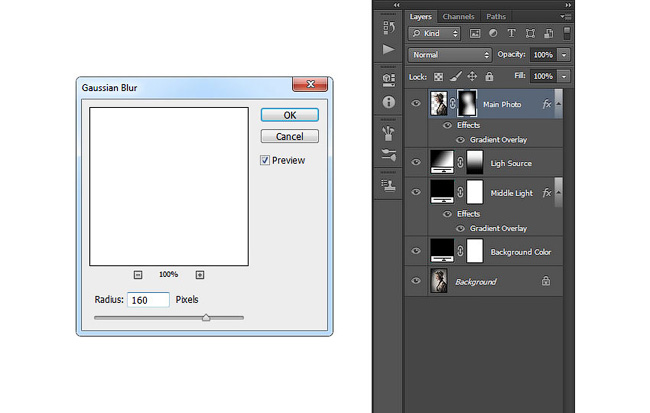Switch to the Channels tab

(458, 17)
